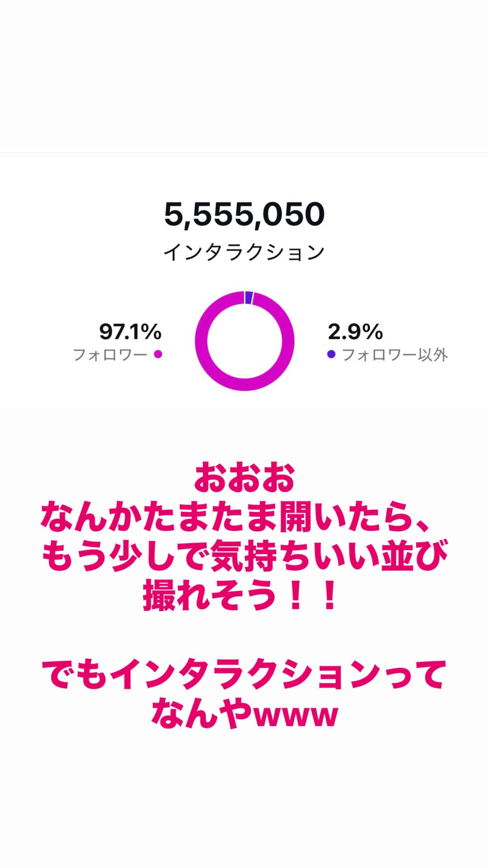Tap the pink おおお caption text
The image size is (488, 868).
(x=244, y=478)
